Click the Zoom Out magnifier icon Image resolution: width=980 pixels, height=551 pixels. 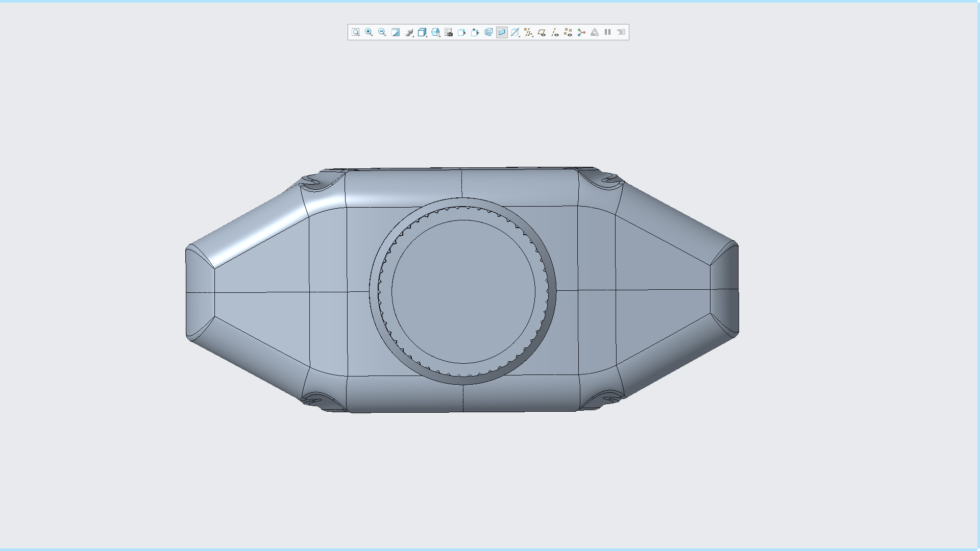tap(382, 32)
